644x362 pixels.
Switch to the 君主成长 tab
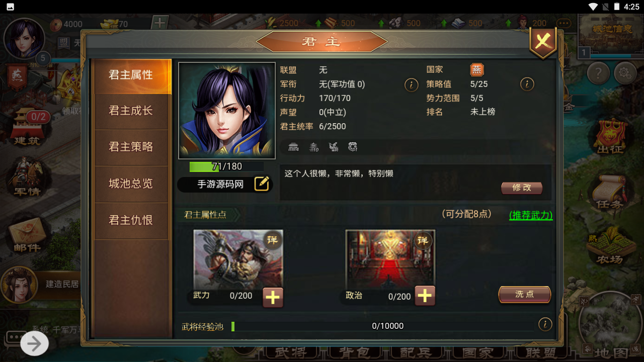[x=131, y=111]
